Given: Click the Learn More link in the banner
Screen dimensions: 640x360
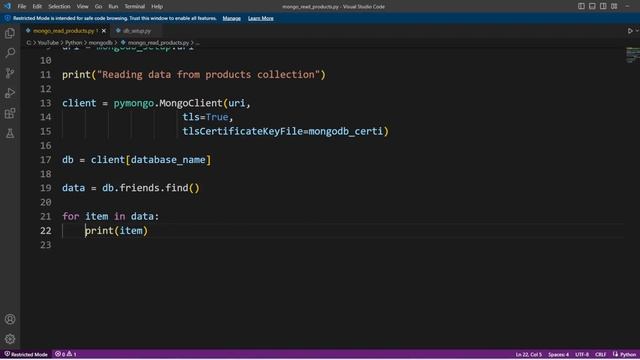Looking at the screenshot, I should [x=260, y=18].
